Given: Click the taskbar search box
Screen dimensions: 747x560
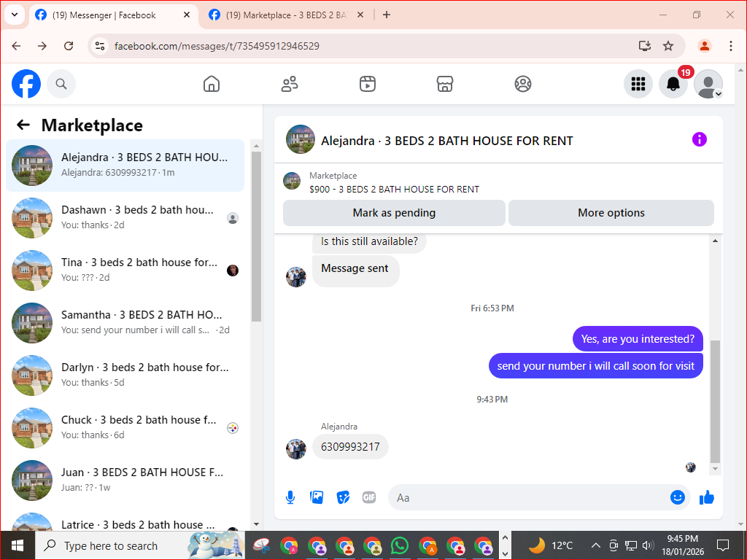Looking at the screenshot, I should point(140,545).
